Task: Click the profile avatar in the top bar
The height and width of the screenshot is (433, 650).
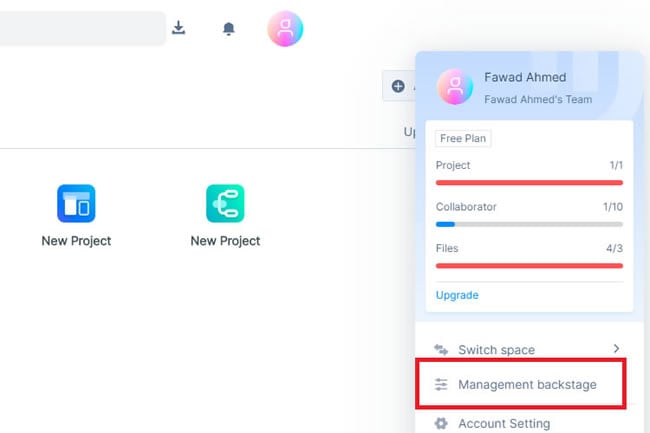Action: point(285,29)
